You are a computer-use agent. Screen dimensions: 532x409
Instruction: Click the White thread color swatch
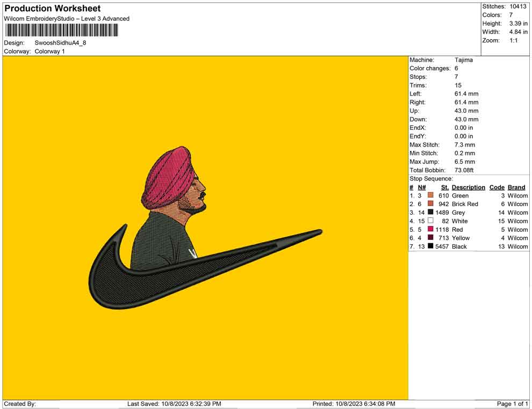click(430, 221)
